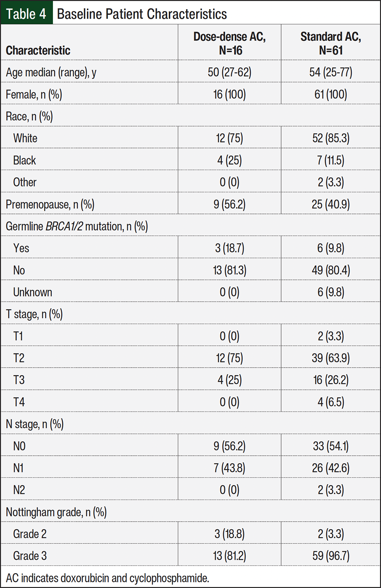Select the Grade 3 value 59 (96.7)
This screenshot has width=381, height=588.
point(331,556)
